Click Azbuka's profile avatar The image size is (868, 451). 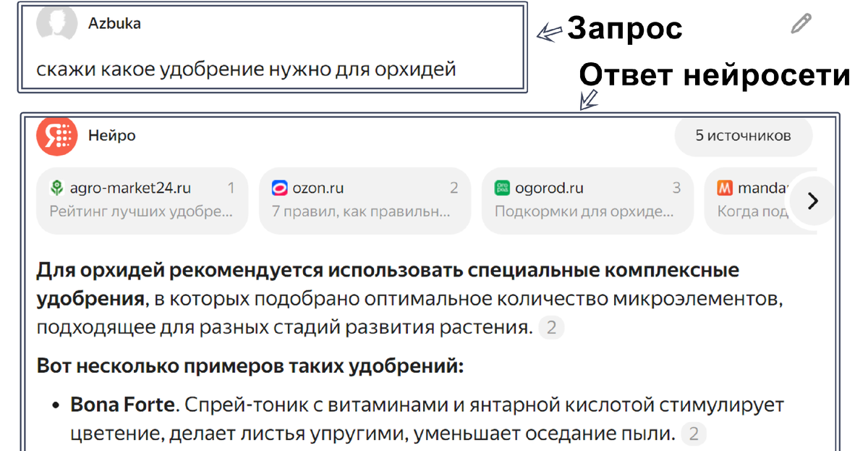[56, 23]
